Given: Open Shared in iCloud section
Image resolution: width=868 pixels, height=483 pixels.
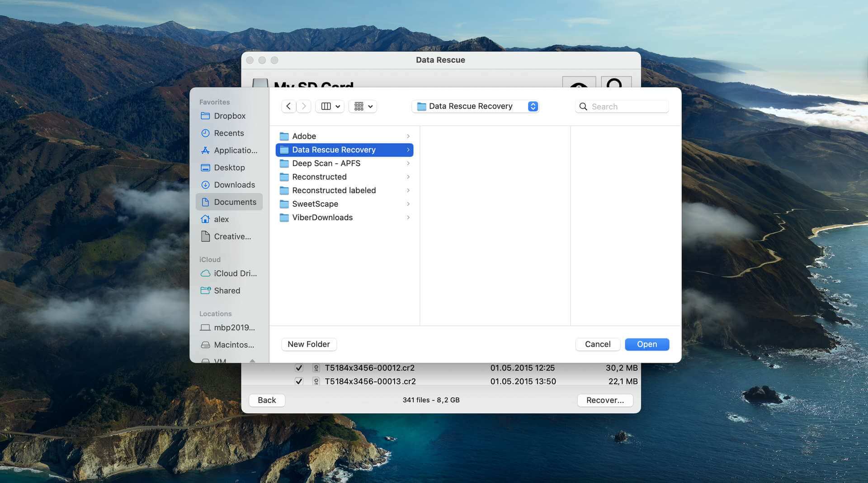Looking at the screenshot, I should point(229,290).
